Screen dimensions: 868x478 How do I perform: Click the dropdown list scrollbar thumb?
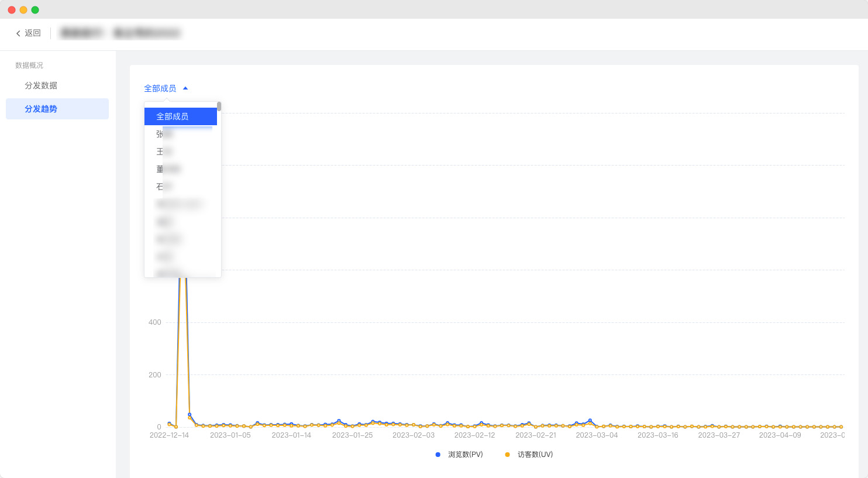(x=219, y=106)
